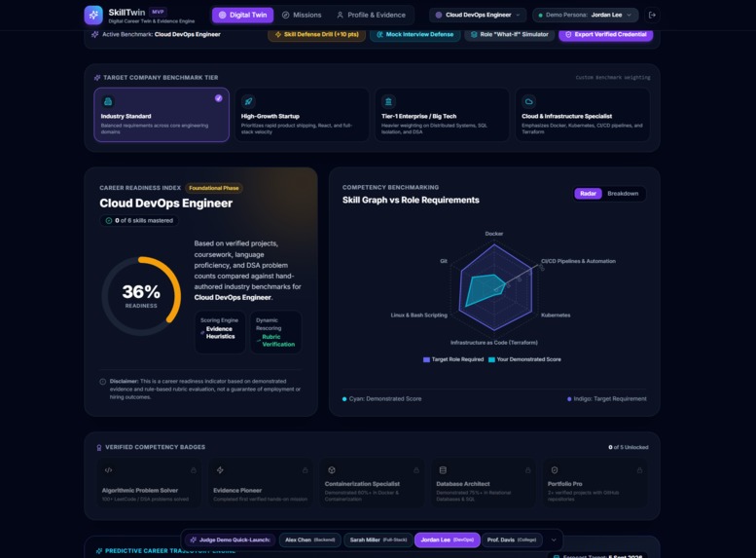Viewport: 756px width, 558px height.
Task: Click the cloud icon on Infrastructure Specialist
Action: click(x=529, y=101)
